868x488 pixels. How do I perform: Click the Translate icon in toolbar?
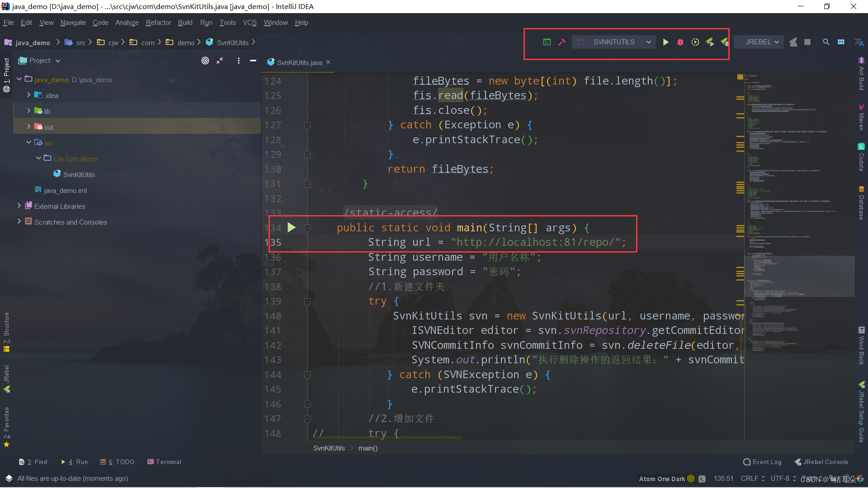859,42
